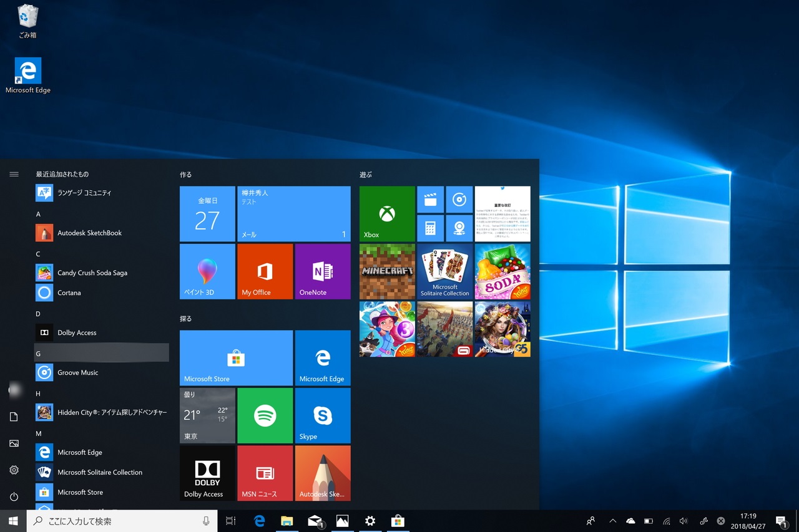
Task: Open the Photos app on the taskbar
Action: pos(342,521)
